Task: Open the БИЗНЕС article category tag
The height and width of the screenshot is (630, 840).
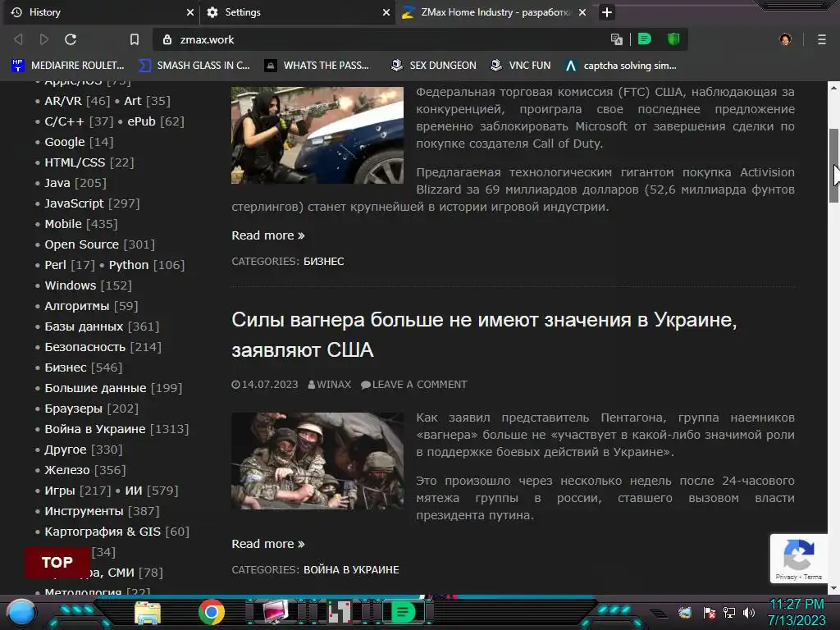Action: [323, 262]
